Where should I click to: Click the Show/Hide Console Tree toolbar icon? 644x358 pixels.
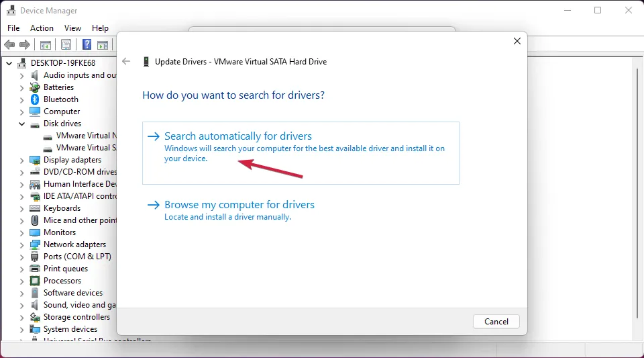(45, 45)
